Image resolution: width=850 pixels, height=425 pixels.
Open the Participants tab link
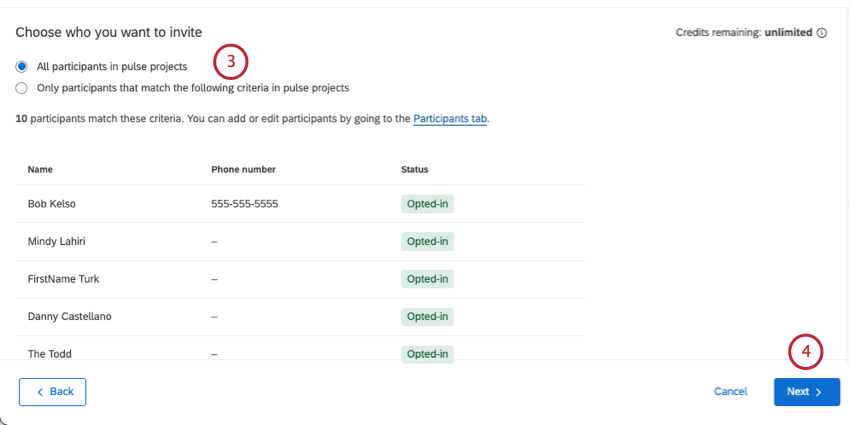[x=450, y=119]
